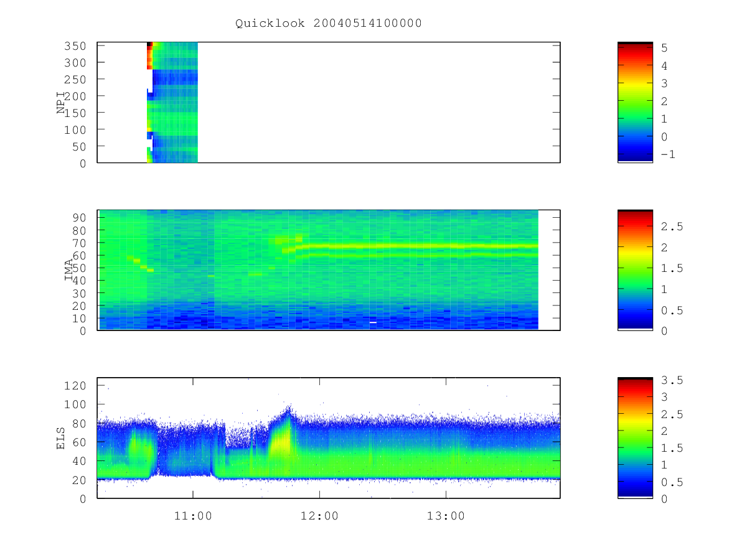Screen dimensions: 747x560
Task: Click the -1 label on NPI colorbar
Action: pos(668,154)
